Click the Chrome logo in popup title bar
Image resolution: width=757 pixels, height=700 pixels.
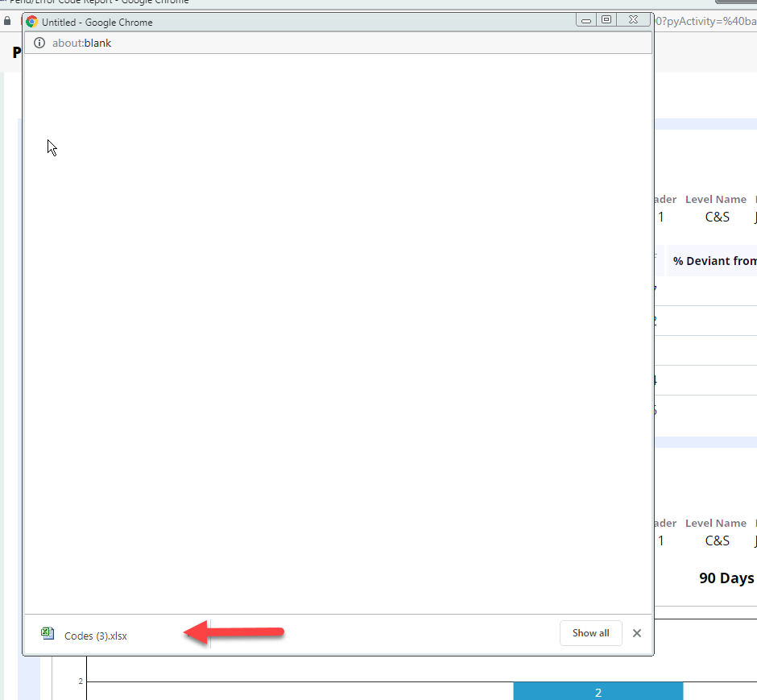click(x=32, y=23)
